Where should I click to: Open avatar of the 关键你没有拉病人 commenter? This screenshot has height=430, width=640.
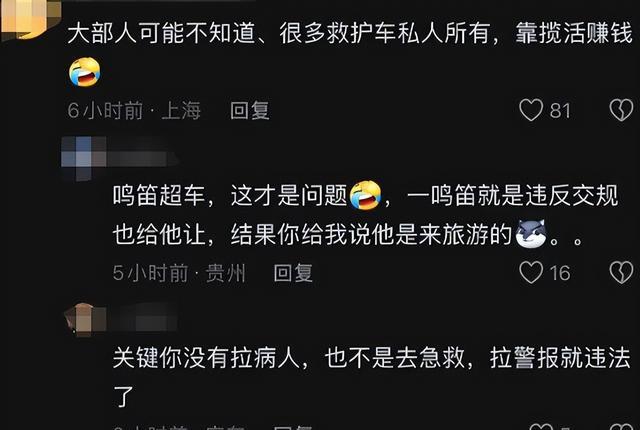point(85,319)
